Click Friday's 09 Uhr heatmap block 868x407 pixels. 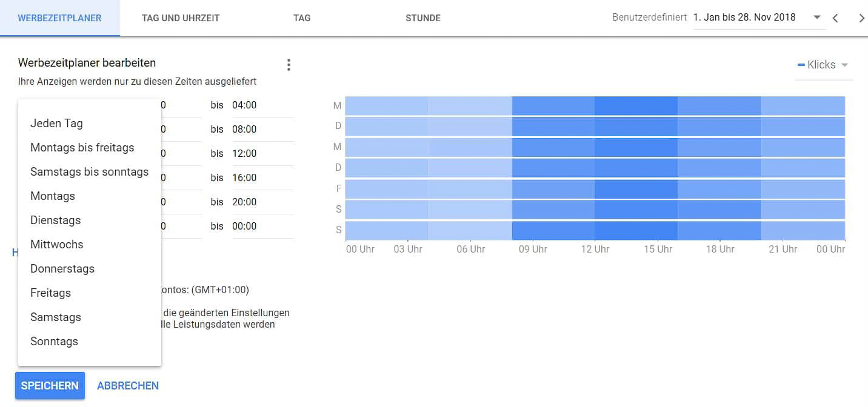(x=553, y=188)
